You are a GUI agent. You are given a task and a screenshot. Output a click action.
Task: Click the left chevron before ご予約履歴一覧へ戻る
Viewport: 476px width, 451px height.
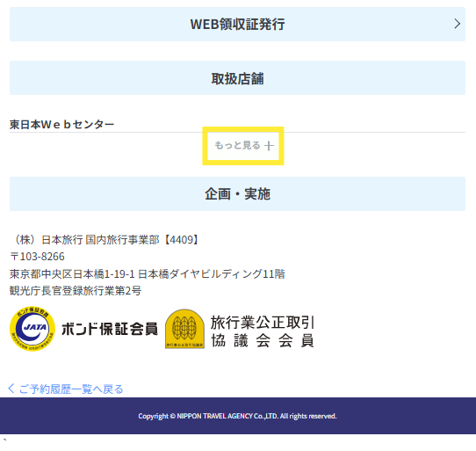pos(11,389)
